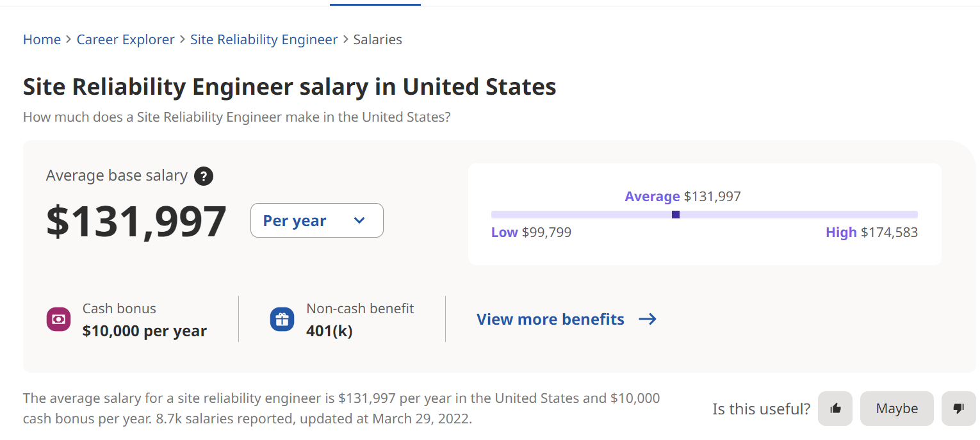Click the chevron separator after Home breadcrumb
The height and width of the screenshot is (440, 980).
coord(69,40)
